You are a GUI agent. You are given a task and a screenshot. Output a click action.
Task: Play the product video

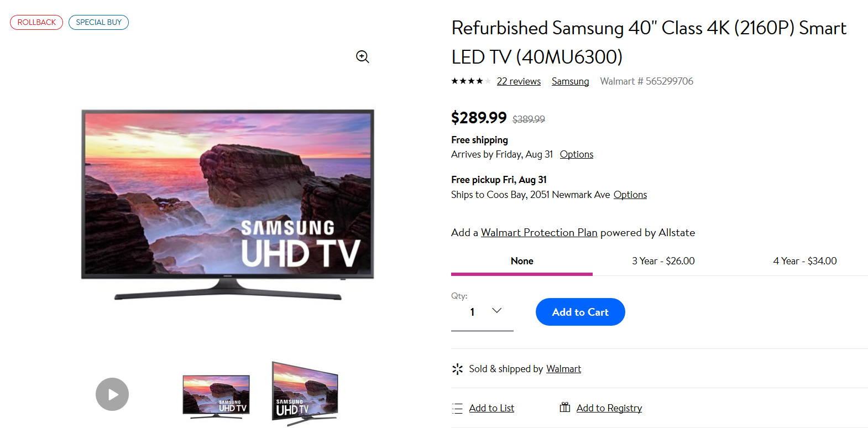pyautogui.click(x=112, y=394)
